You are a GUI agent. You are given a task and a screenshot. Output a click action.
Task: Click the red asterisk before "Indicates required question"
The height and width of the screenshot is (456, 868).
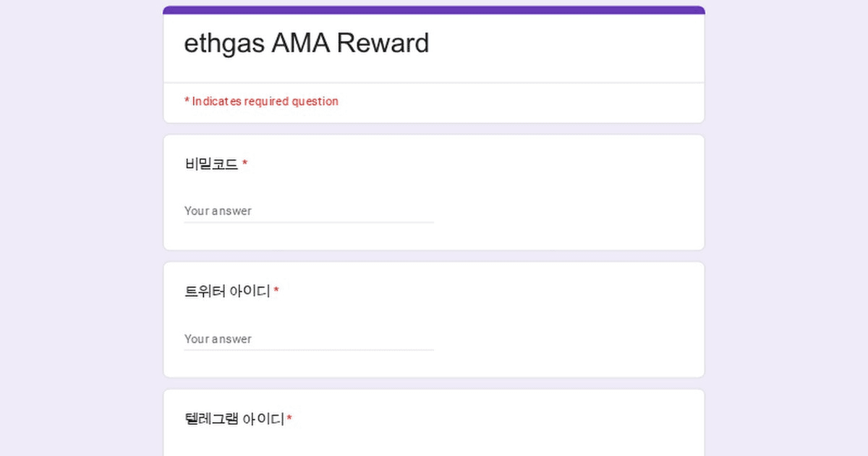187,101
